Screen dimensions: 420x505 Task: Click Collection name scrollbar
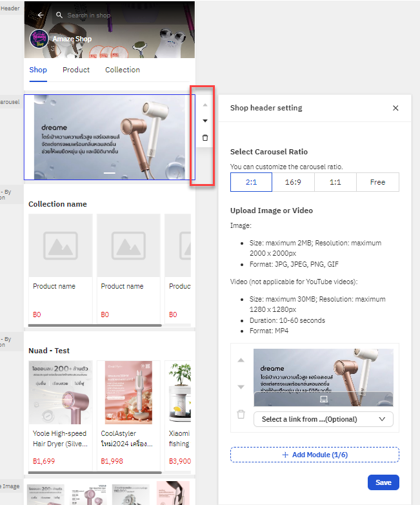(95, 325)
